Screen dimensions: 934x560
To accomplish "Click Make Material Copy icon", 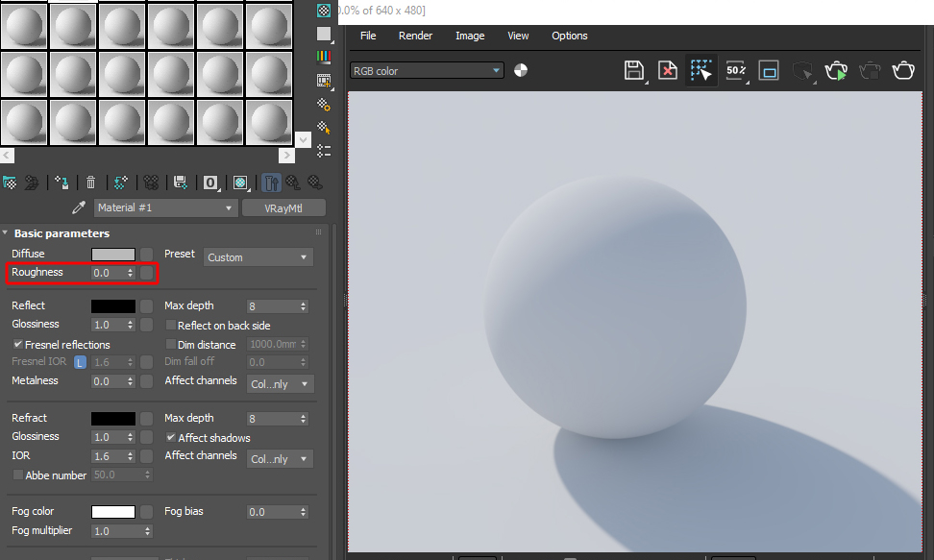I will 121,183.
